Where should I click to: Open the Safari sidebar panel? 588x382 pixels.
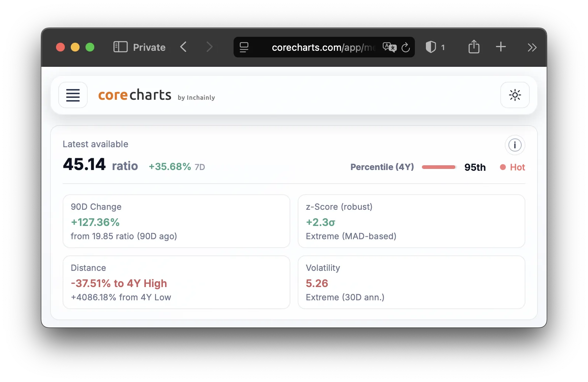point(120,47)
